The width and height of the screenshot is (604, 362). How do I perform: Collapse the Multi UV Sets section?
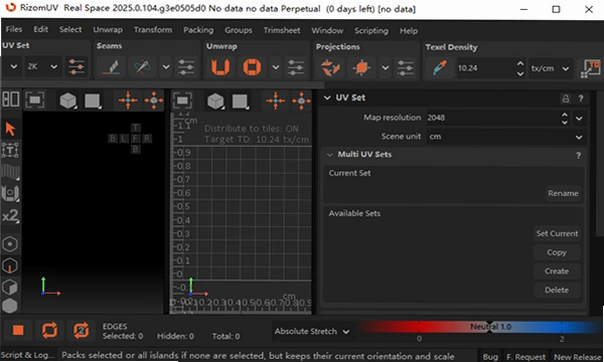[x=330, y=154]
